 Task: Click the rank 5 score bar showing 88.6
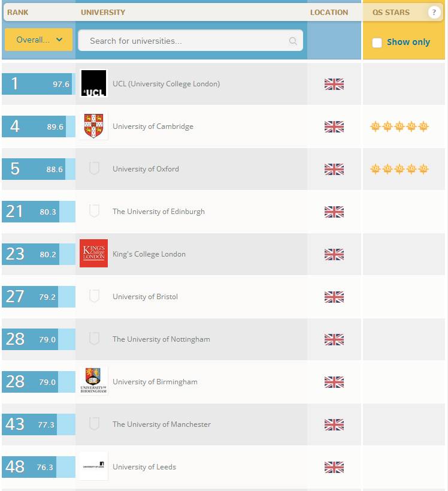pyautogui.click(x=38, y=169)
